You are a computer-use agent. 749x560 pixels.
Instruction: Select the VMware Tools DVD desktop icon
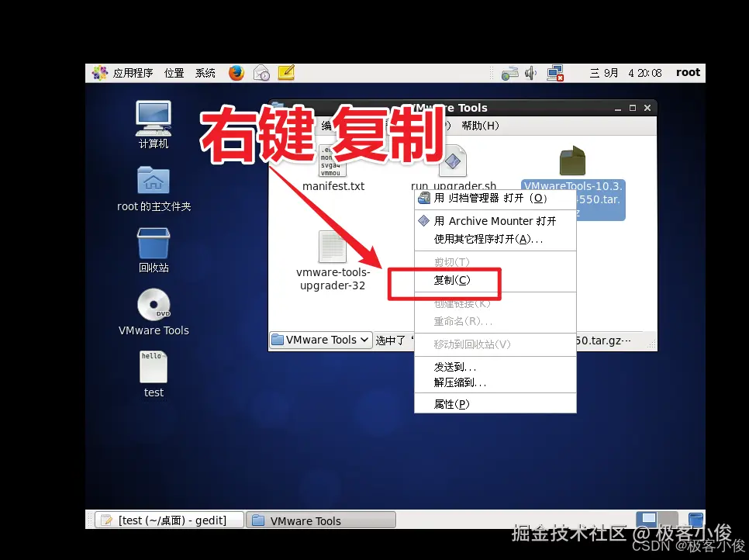[154, 313]
